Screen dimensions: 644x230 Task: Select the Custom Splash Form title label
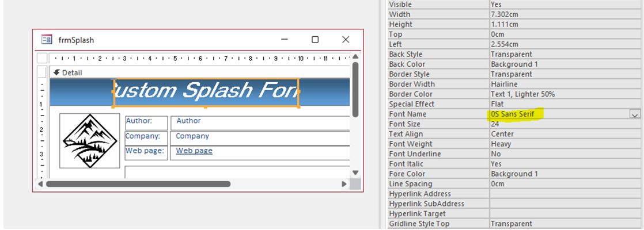[x=206, y=93]
